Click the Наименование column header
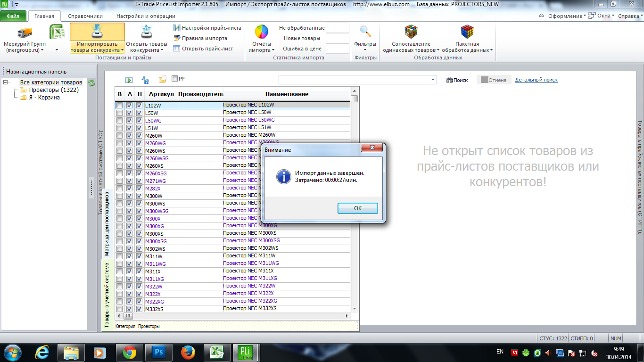Screen dimensions: 644x362 tap(287, 94)
